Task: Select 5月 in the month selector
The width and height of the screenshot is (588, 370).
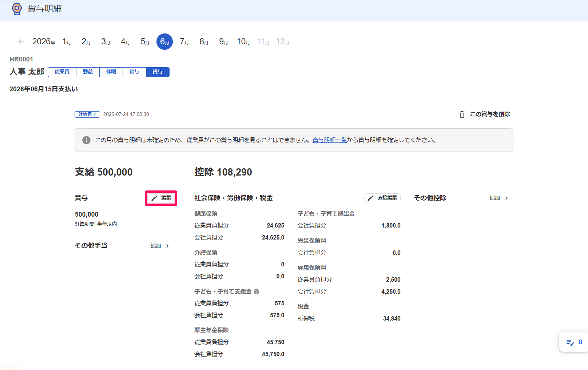Action: tap(145, 42)
